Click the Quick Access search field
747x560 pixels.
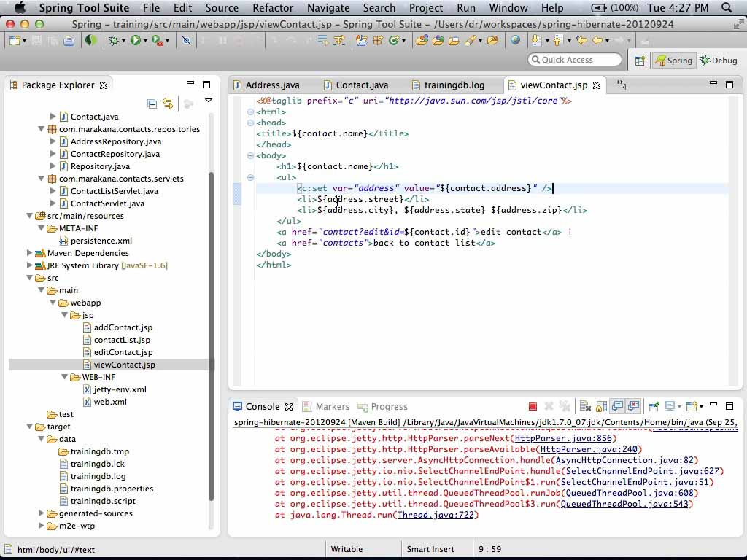(576, 60)
